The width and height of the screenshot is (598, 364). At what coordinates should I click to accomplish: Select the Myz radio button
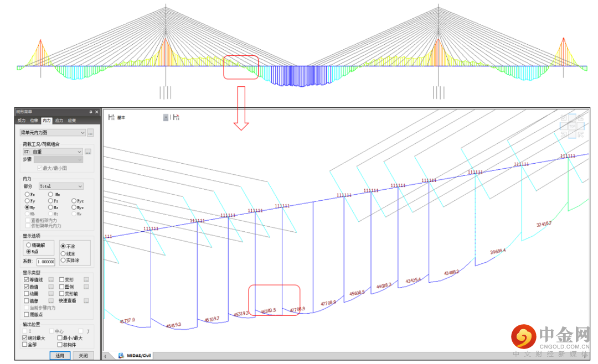(74, 207)
